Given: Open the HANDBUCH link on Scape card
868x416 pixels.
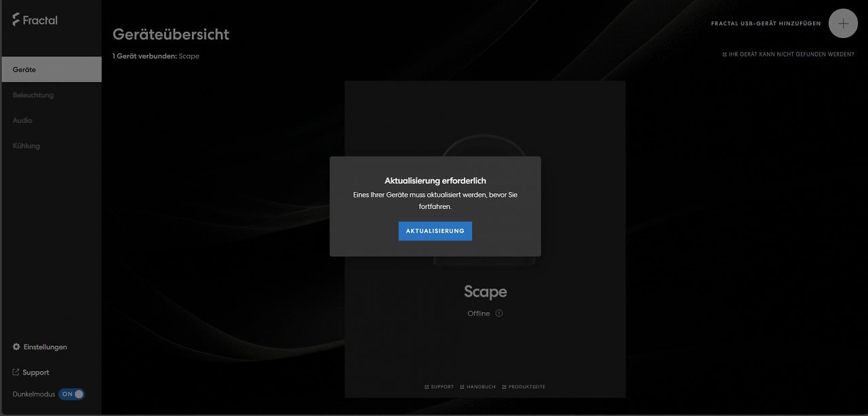Looking at the screenshot, I should (x=478, y=387).
